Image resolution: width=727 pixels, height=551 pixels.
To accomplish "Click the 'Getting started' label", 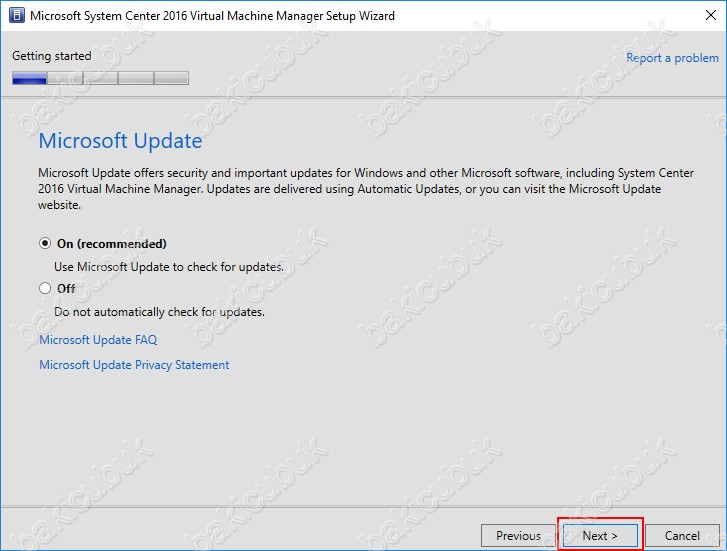I will click(x=51, y=56).
